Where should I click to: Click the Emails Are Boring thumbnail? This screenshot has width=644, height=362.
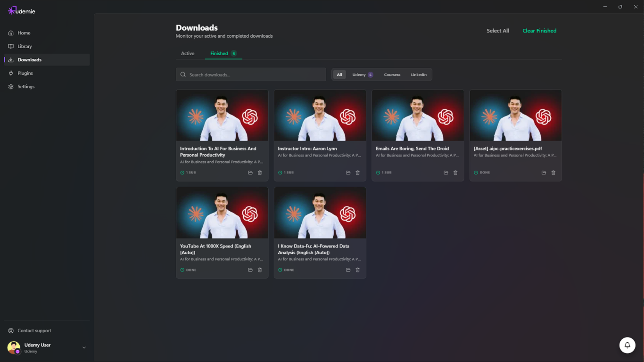418,115
